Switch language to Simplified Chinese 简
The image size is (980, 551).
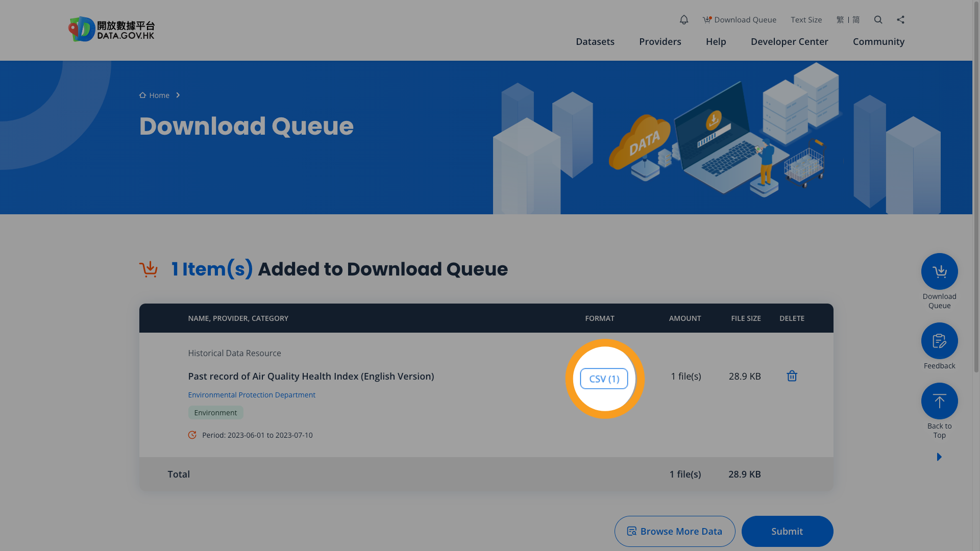[856, 19]
